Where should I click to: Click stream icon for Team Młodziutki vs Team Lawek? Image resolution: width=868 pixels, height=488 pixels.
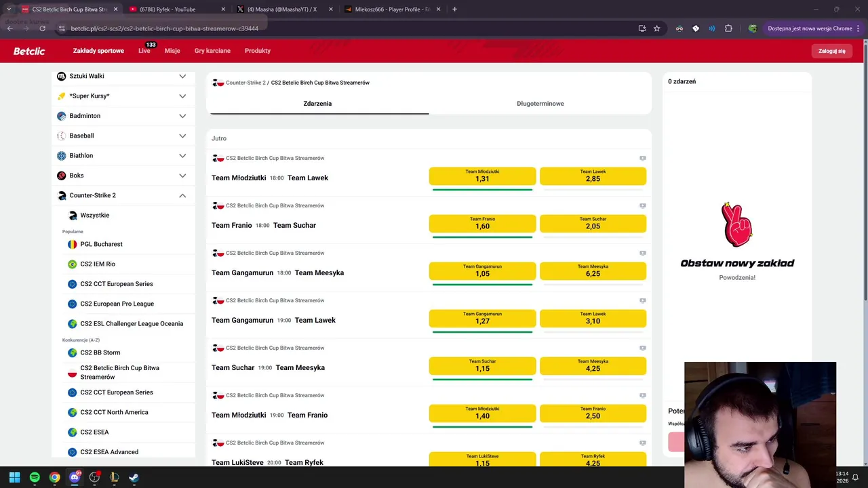coord(642,158)
